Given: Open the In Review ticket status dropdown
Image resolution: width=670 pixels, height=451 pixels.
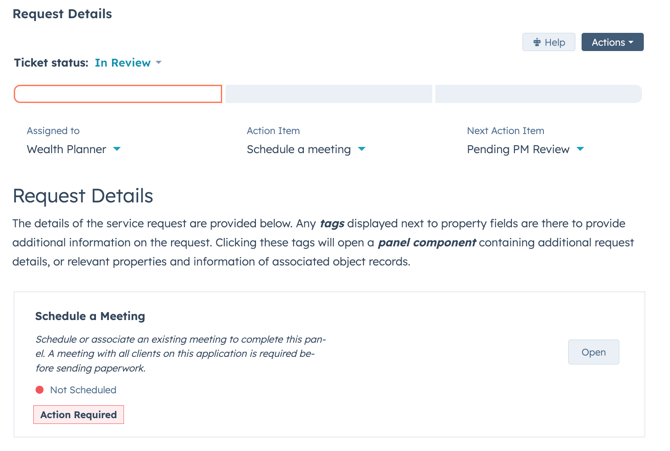Looking at the screenshot, I should [123, 63].
